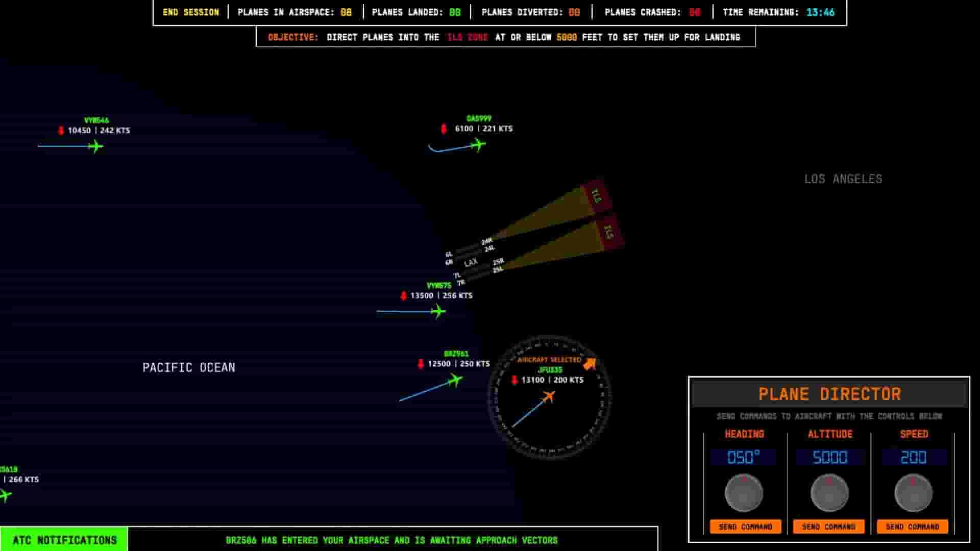Send the SPEED command
Image resolution: width=980 pixels, height=551 pixels.
pos(913,526)
